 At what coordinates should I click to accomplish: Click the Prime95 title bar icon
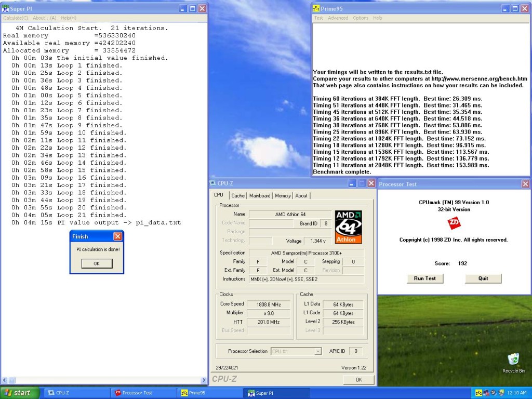pos(316,9)
